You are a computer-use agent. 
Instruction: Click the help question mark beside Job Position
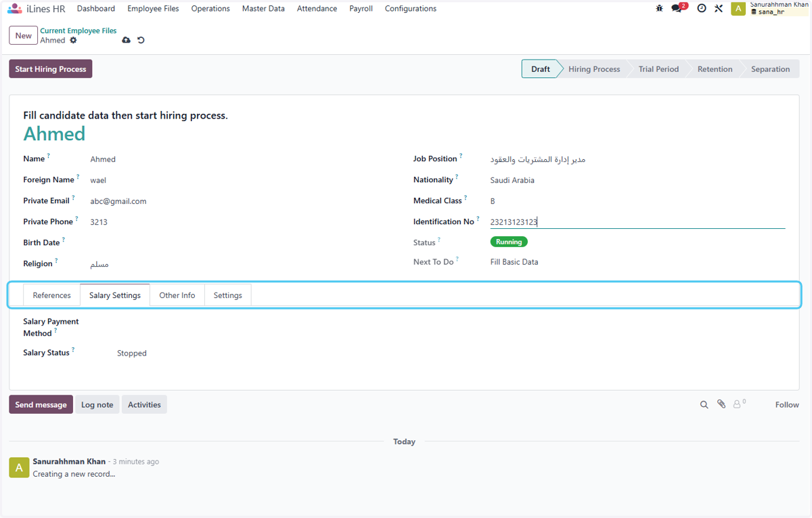pyautogui.click(x=461, y=156)
